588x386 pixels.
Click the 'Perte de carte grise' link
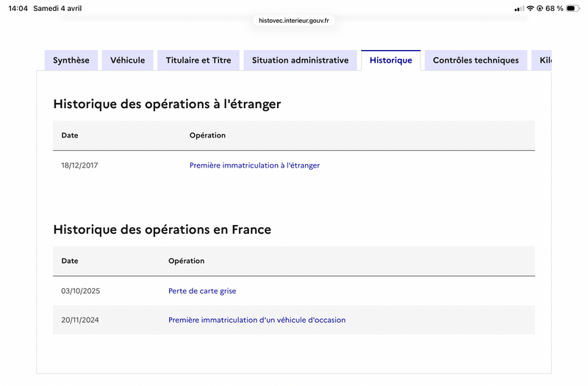(x=202, y=291)
